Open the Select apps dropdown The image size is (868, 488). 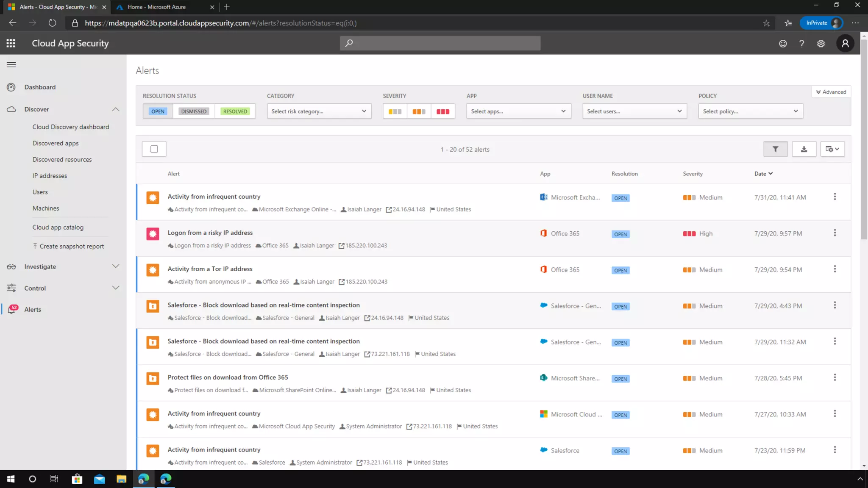click(x=518, y=111)
